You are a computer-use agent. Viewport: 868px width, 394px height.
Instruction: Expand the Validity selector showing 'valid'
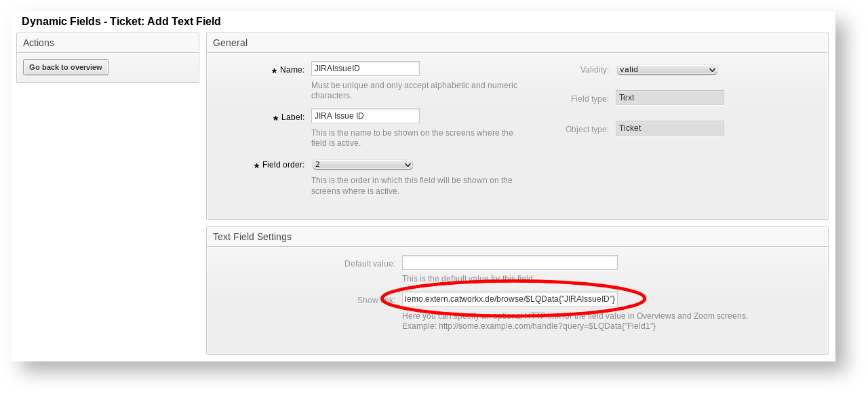[x=667, y=69]
